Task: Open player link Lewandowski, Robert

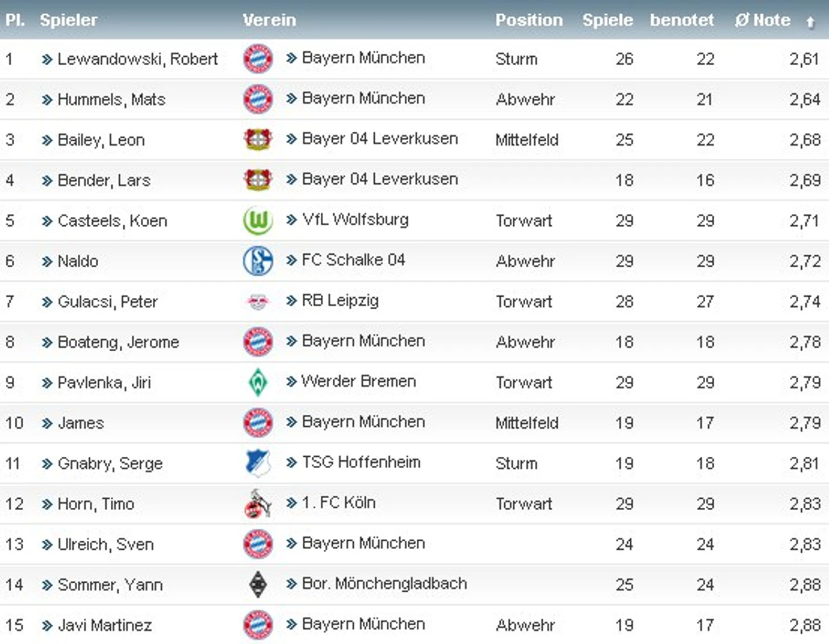Action: pos(137,59)
